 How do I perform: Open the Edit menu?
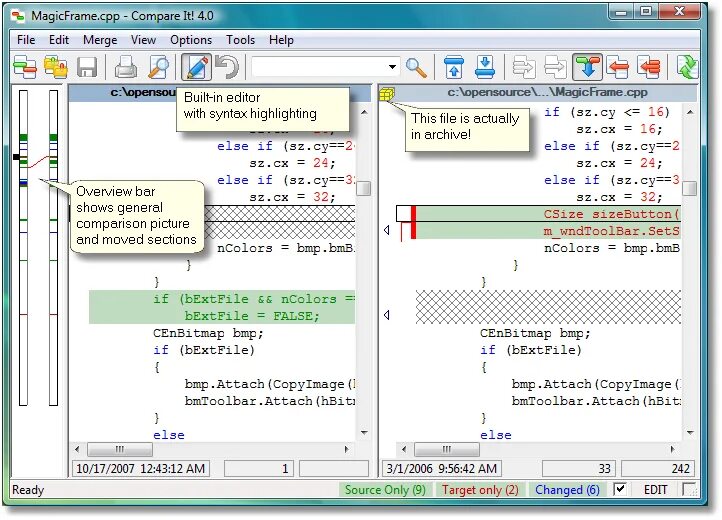tap(59, 40)
